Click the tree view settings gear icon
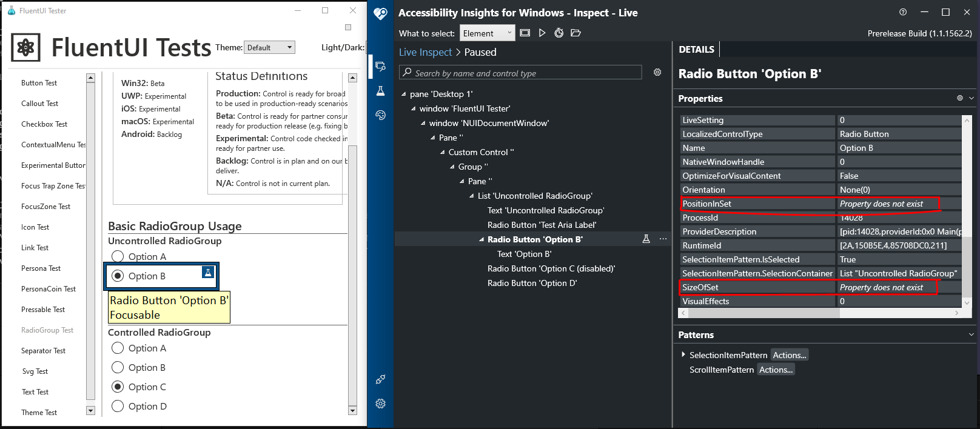 tap(657, 72)
